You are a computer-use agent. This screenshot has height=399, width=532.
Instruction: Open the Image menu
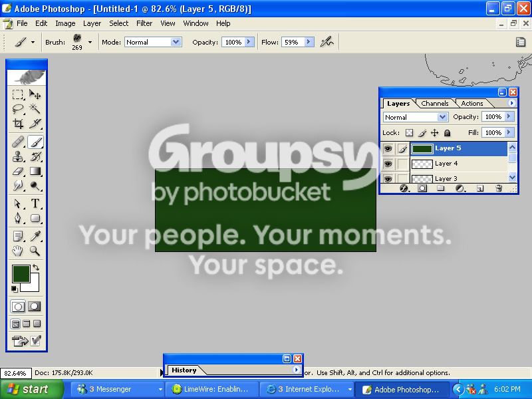[65, 23]
